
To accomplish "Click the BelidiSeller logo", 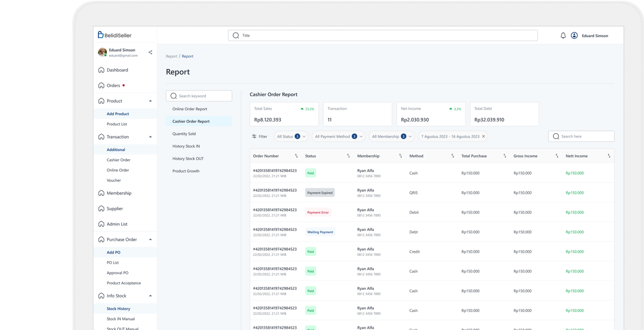I will click(114, 35).
